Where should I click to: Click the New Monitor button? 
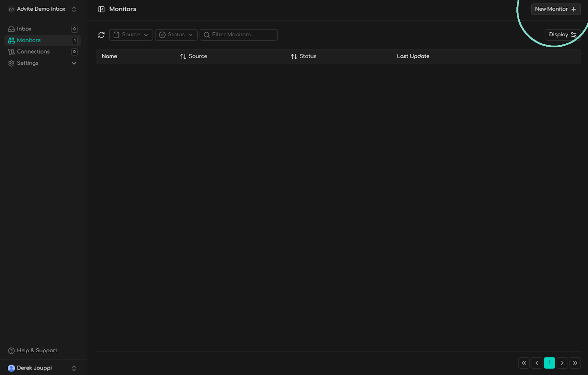click(x=556, y=9)
